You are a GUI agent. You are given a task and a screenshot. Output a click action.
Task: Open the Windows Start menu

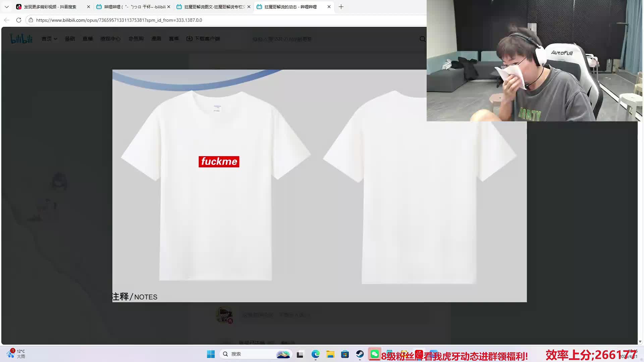click(211, 354)
